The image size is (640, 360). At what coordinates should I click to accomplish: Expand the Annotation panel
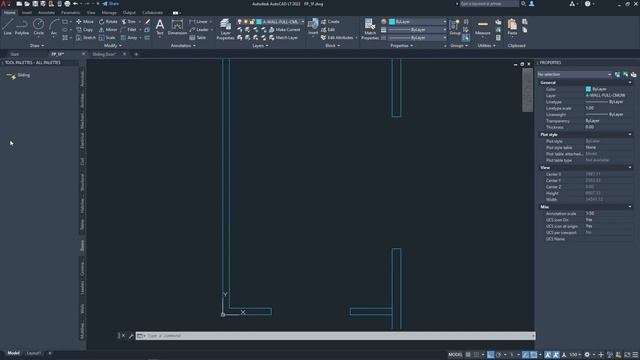pyautogui.click(x=183, y=46)
